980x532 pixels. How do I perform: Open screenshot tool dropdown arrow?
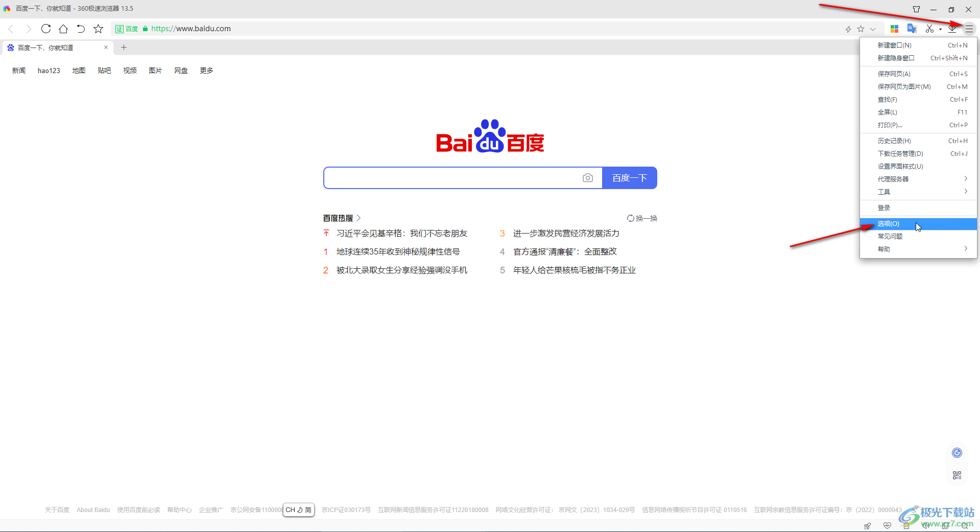(x=940, y=29)
